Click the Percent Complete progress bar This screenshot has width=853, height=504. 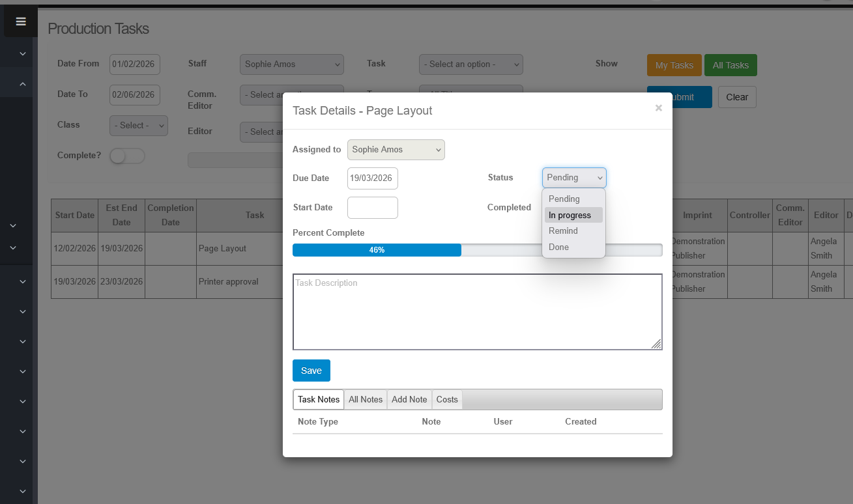coord(477,250)
